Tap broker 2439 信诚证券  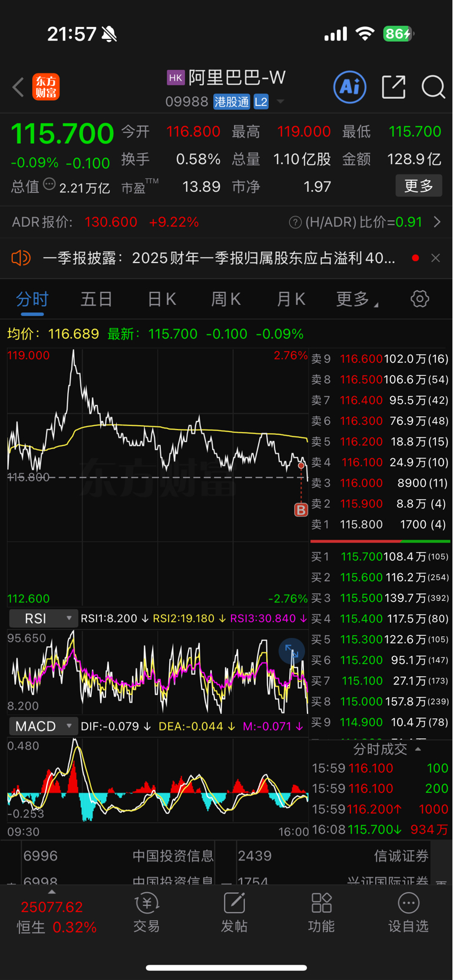pos(333,856)
